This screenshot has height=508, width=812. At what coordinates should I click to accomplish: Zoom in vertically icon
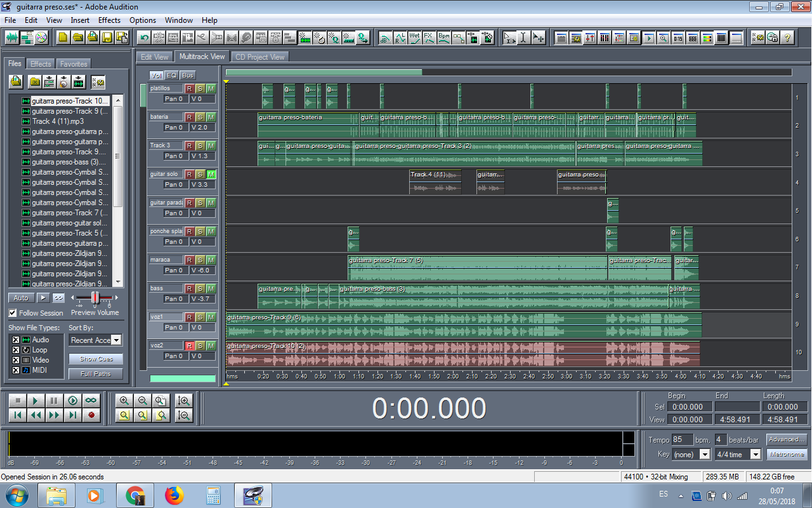pos(184,401)
